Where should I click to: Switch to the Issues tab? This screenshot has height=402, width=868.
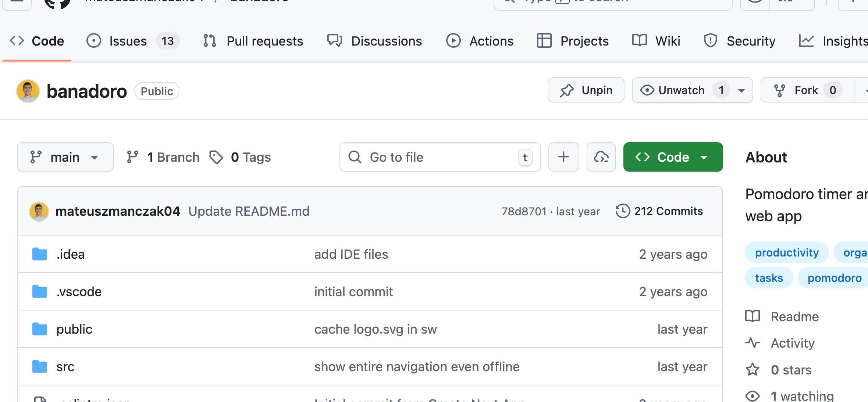[128, 41]
